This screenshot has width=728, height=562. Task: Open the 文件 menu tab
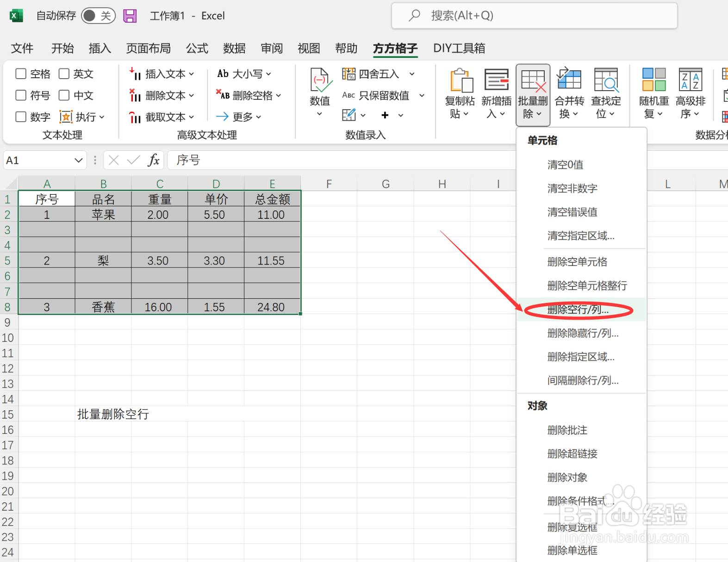coord(22,48)
